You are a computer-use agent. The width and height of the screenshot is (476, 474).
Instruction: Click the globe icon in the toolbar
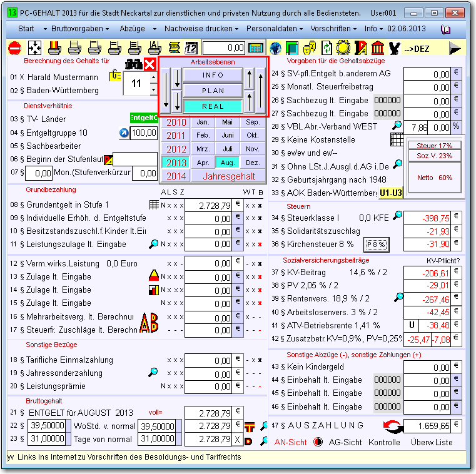pyautogui.click(x=275, y=48)
